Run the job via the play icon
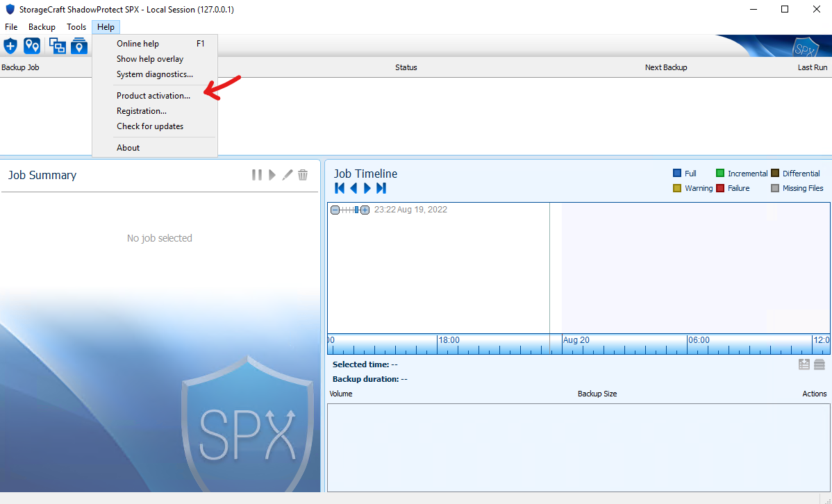 [x=272, y=174]
